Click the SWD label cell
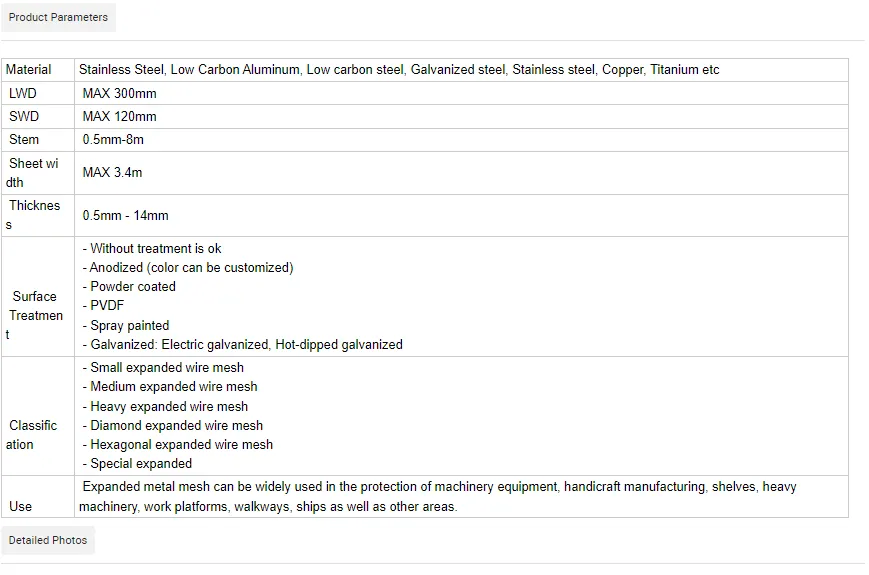Viewport: 869px width, 575px height. 24,116
